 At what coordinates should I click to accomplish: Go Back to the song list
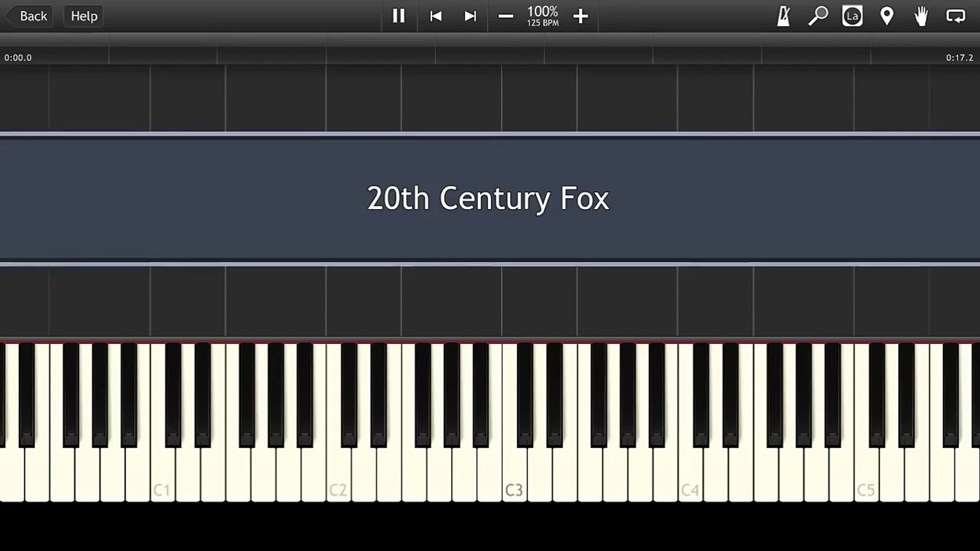pos(31,16)
